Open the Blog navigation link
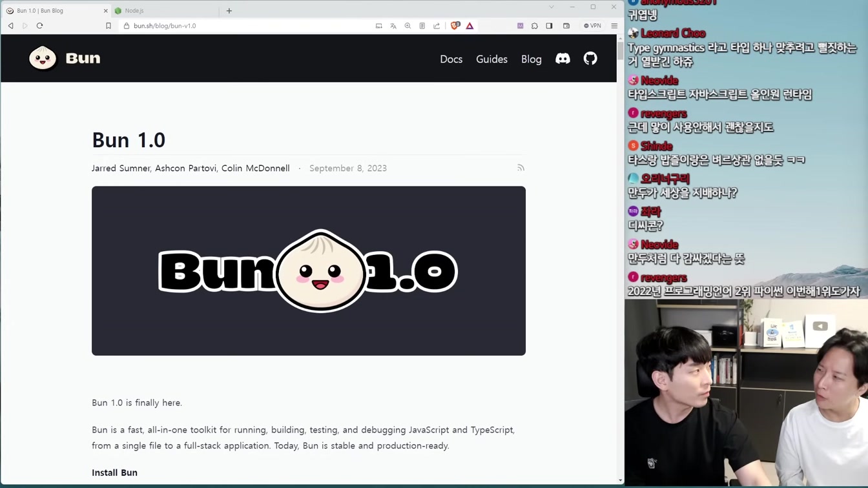 pos(532,59)
